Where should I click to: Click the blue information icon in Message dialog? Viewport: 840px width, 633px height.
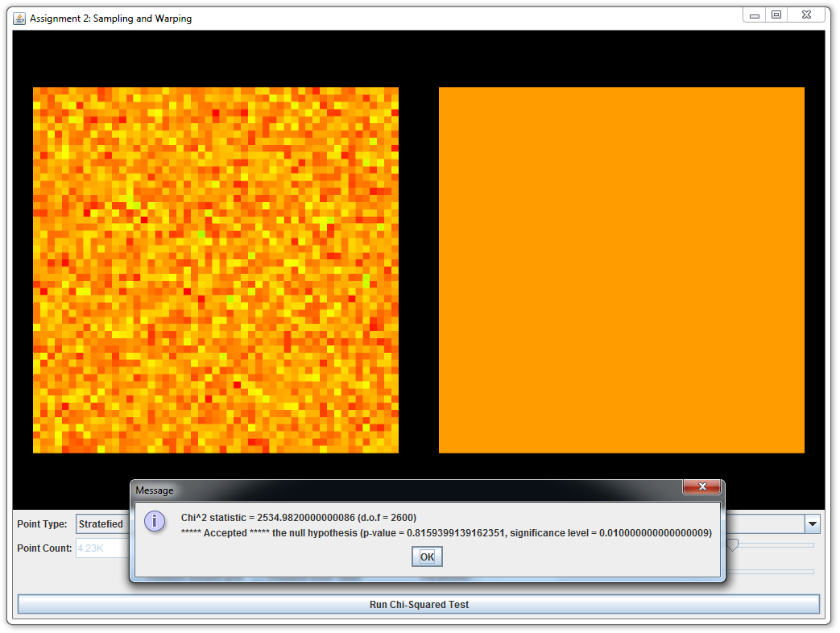point(155,521)
